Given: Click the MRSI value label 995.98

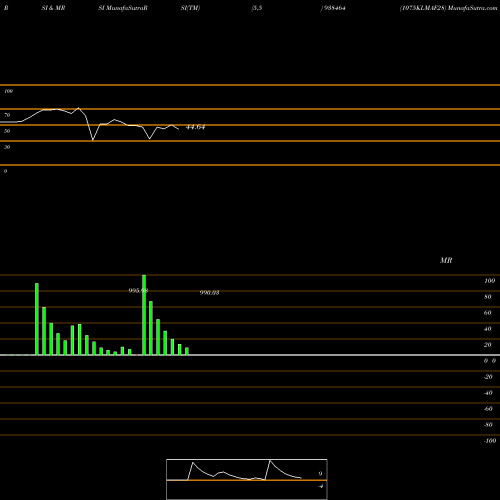Looking at the screenshot, I should [138, 291].
